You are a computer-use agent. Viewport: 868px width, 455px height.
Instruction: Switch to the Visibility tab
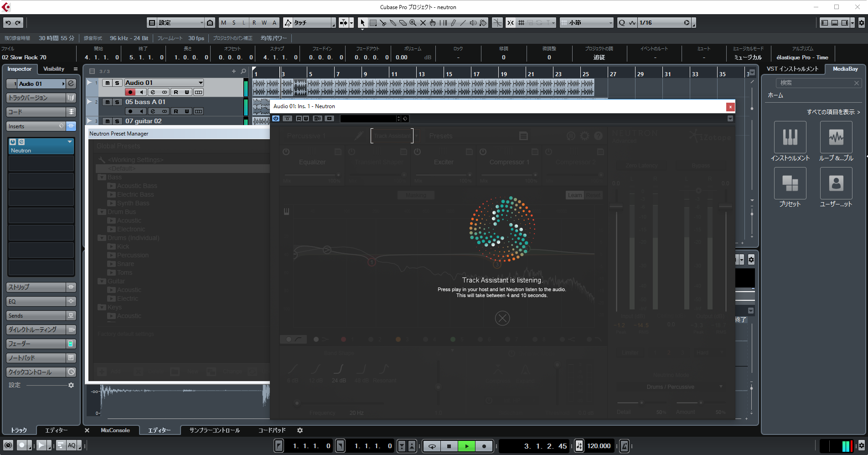[x=54, y=69]
